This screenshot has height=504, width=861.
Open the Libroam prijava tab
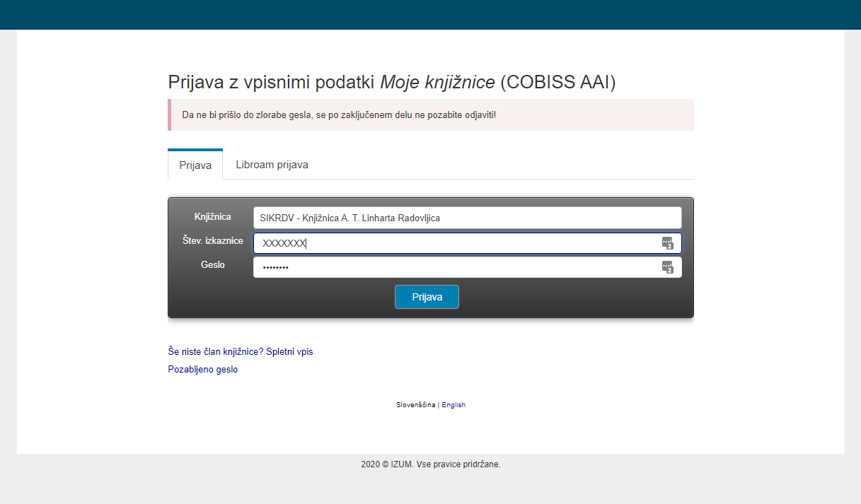coord(272,165)
